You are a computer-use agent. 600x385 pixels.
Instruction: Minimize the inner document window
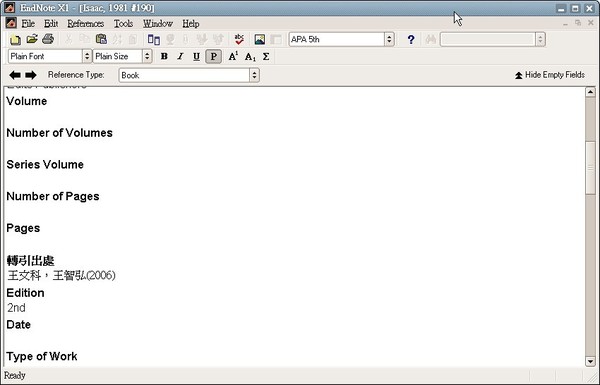(x=565, y=23)
